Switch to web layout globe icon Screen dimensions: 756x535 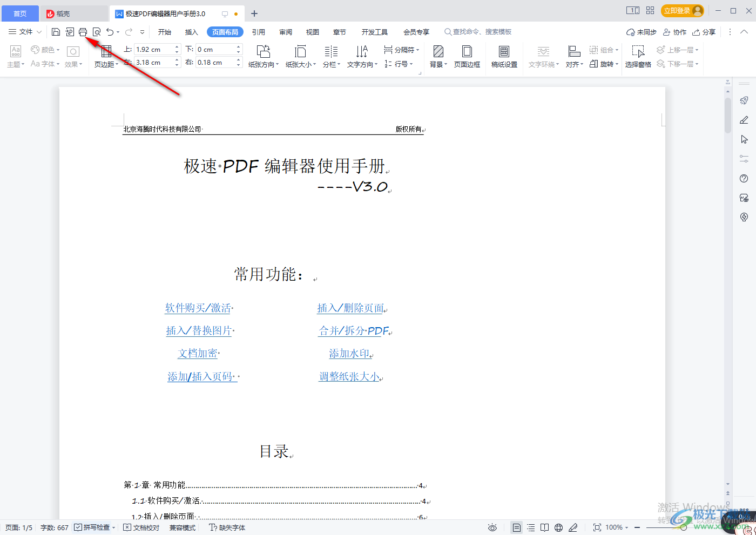(x=559, y=527)
